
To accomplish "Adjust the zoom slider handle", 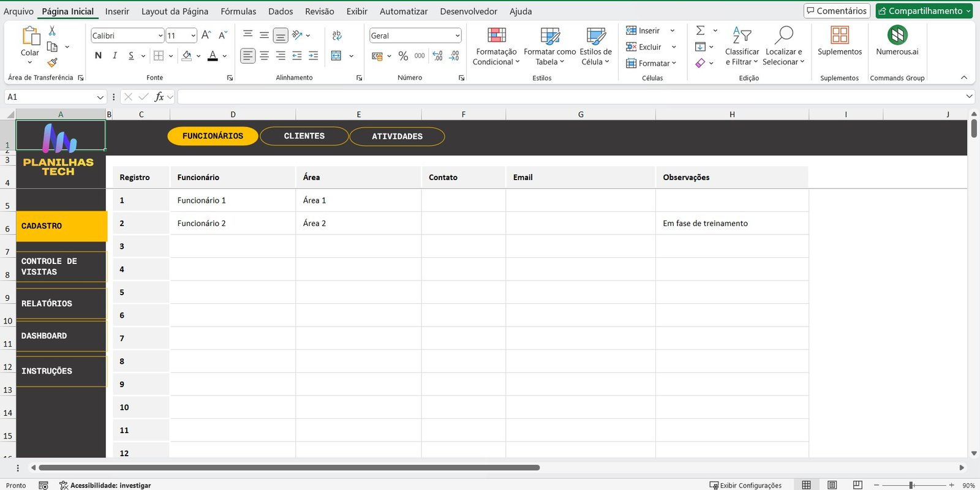I will [911, 485].
